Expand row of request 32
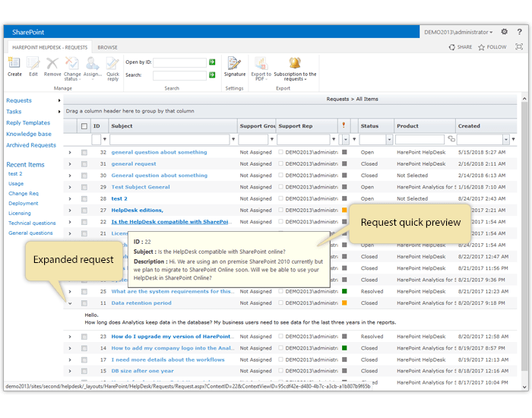The height and width of the screenshot is (418, 532). tap(70, 153)
